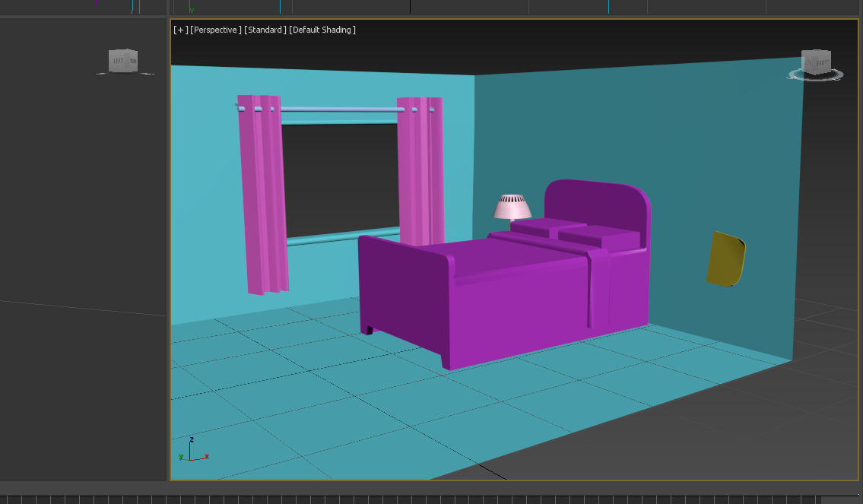
Task: Click the ViewCube compass ring in Perspective viewport
Action: (x=816, y=75)
